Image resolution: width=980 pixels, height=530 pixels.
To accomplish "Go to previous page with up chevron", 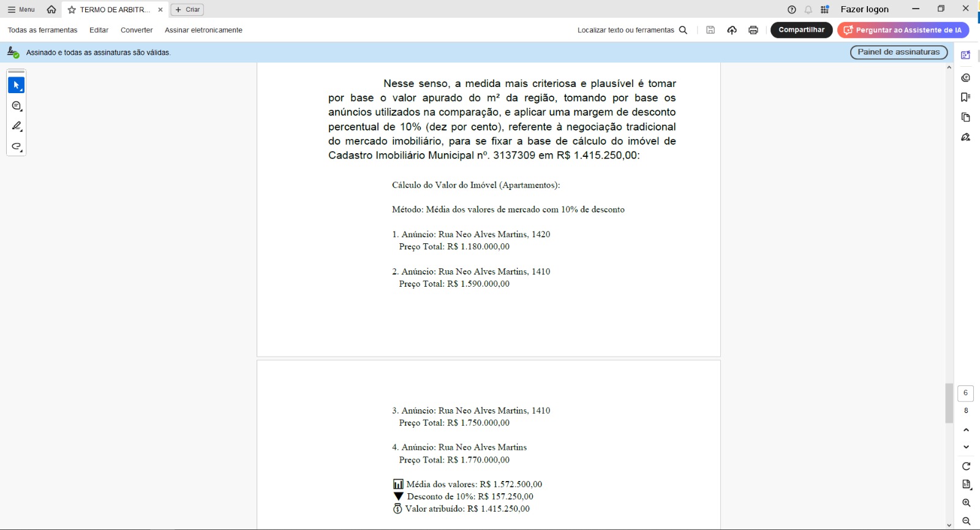I will point(966,430).
